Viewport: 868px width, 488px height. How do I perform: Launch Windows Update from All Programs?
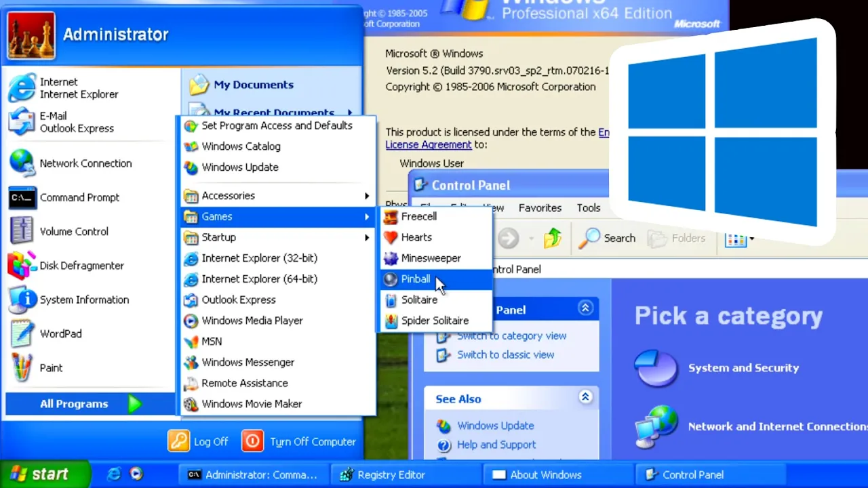(277, 167)
